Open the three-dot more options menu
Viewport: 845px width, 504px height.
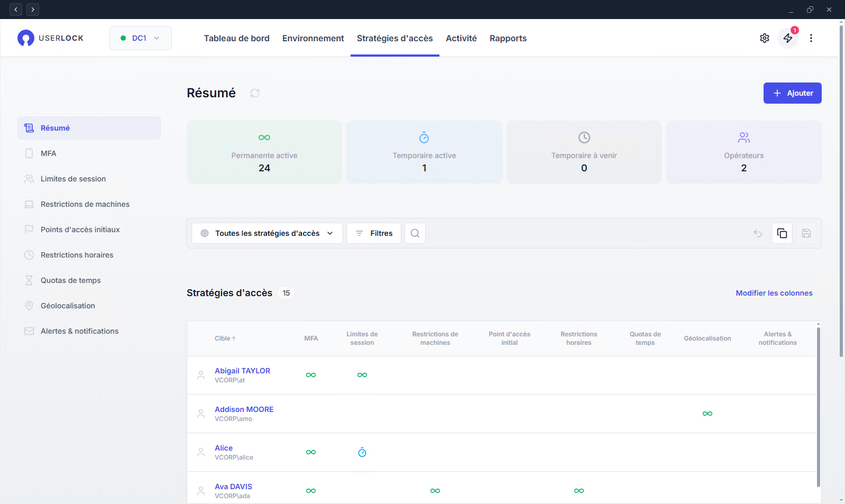coord(811,38)
